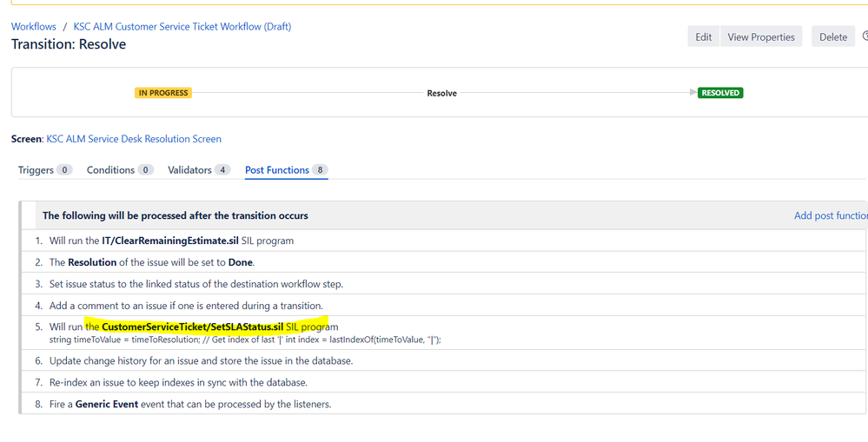Open KSC ALM Service Desk Resolution Screen link

point(134,139)
